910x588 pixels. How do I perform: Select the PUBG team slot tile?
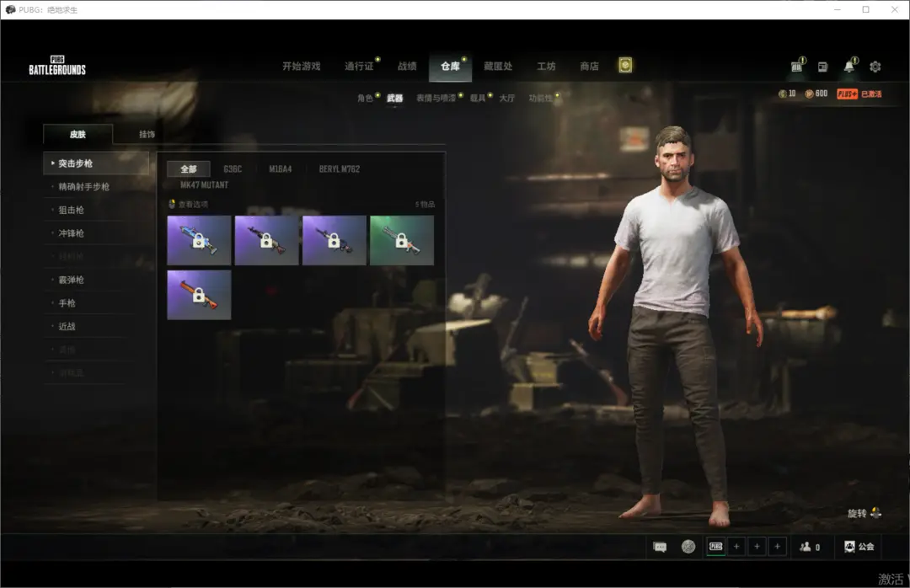coord(716,546)
